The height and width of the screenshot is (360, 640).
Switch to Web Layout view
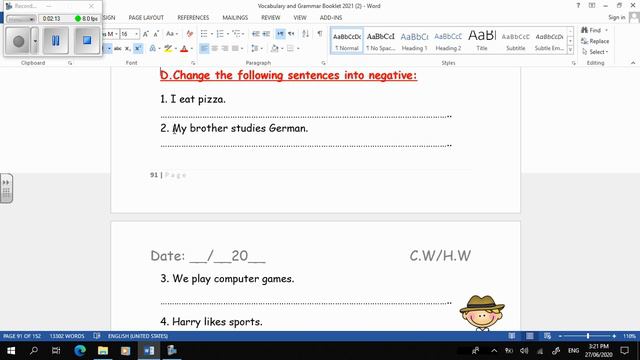pos(547,336)
